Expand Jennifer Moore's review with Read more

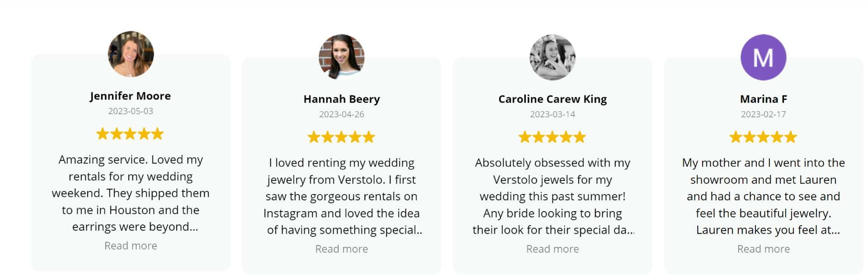(x=131, y=246)
